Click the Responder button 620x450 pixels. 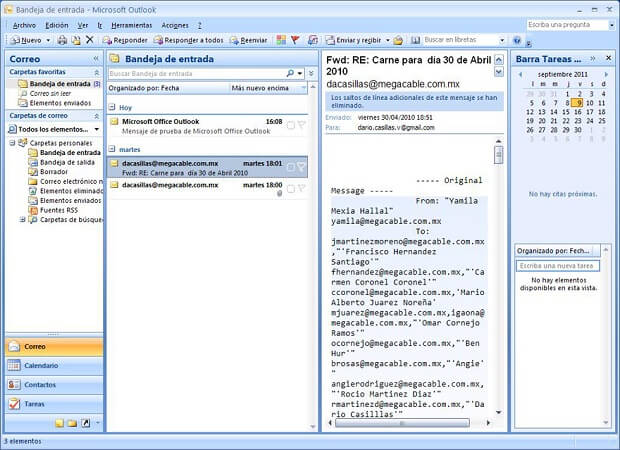click(x=125, y=40)
